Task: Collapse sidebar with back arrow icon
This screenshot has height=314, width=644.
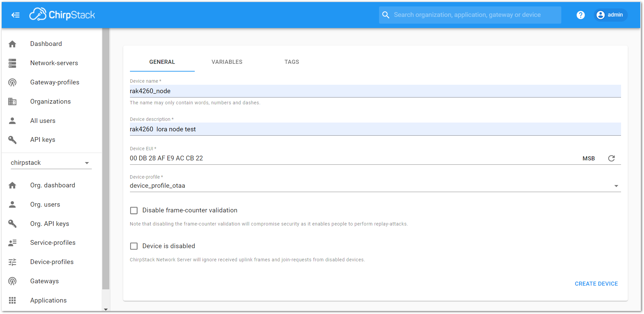Action: coord(16,15)
